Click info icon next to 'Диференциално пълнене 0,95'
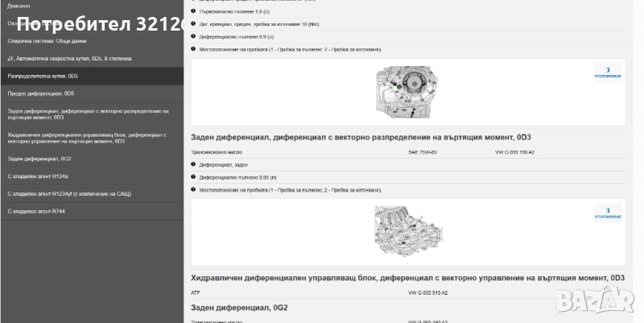644x323 pixels. point(193,176)
